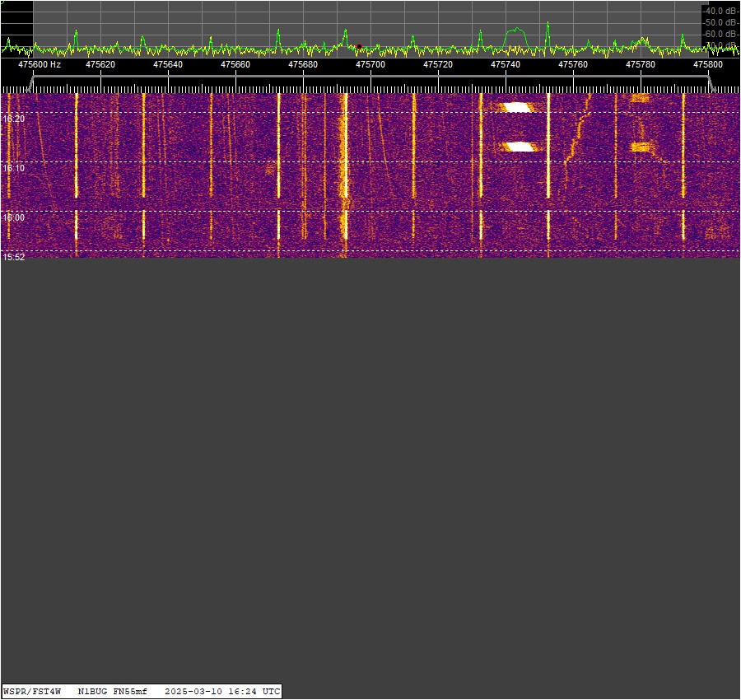Click the gray passband range bar
This screenshot has width=741, height=700.
pos(370,77)
